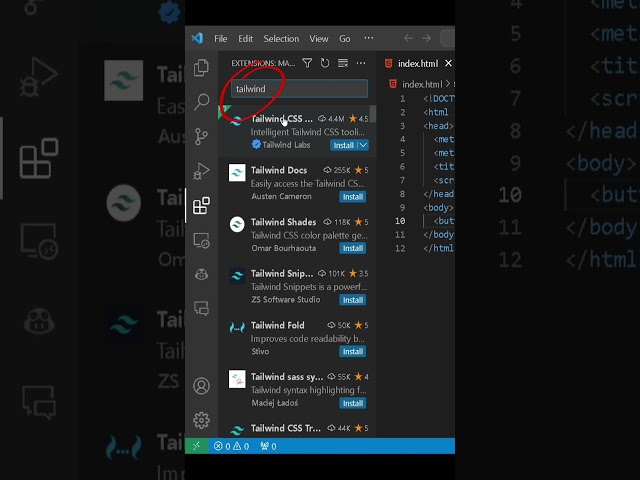Select the Tailwind Shades extension title
640x480 pixels.
click(x=283, y=222)
